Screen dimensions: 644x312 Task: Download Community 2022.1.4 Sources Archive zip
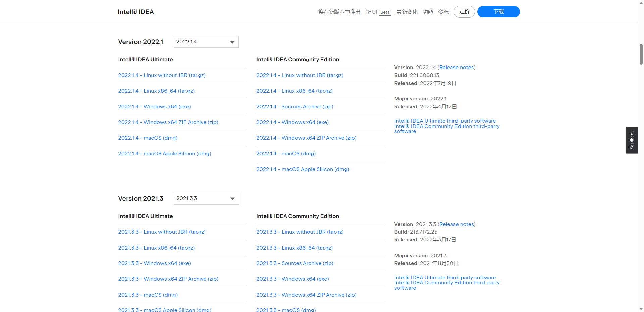click(x=295, y=107)
